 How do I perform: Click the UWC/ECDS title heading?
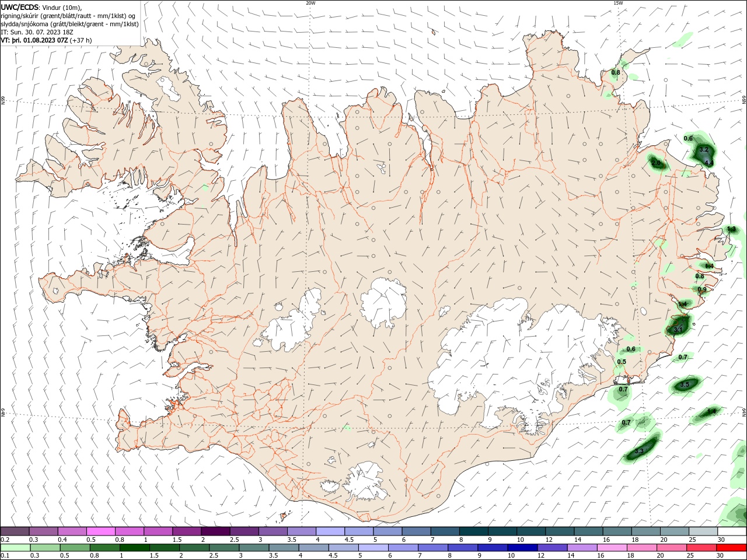point(20,7)
